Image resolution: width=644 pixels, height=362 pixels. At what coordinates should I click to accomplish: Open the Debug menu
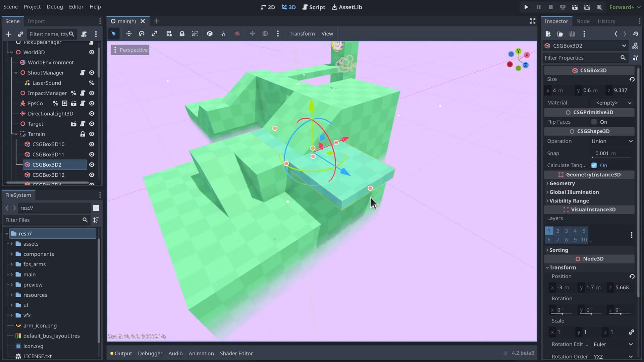54,7
